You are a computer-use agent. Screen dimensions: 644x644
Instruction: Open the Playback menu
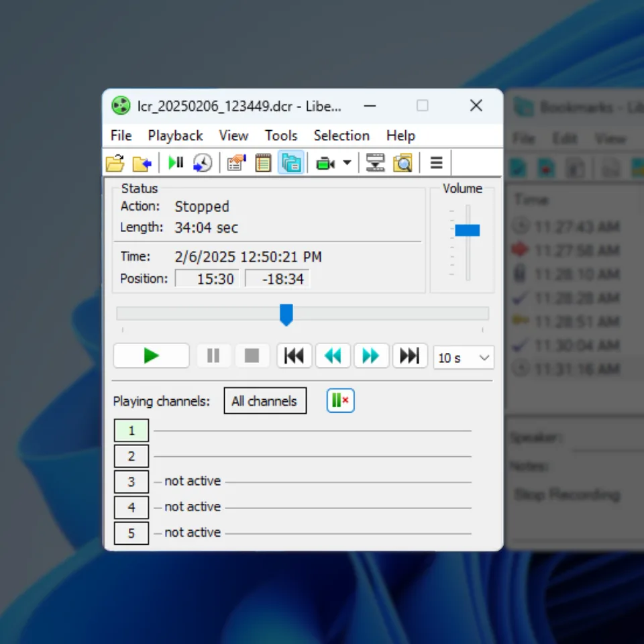point(175,136)
